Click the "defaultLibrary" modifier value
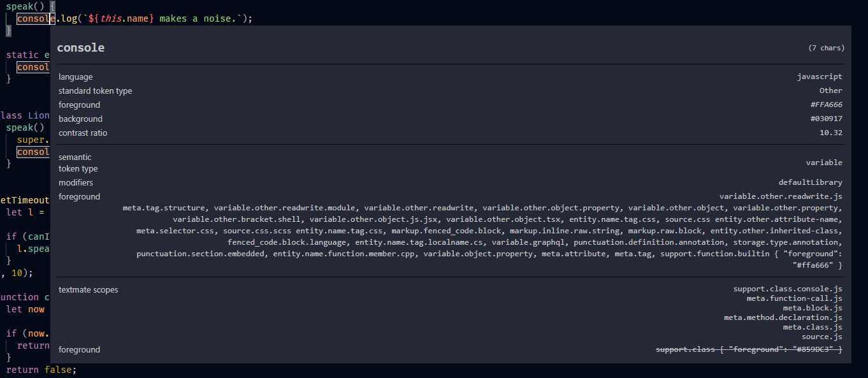The width and height of the screenshot is (868, 378). tap(811, 182)
